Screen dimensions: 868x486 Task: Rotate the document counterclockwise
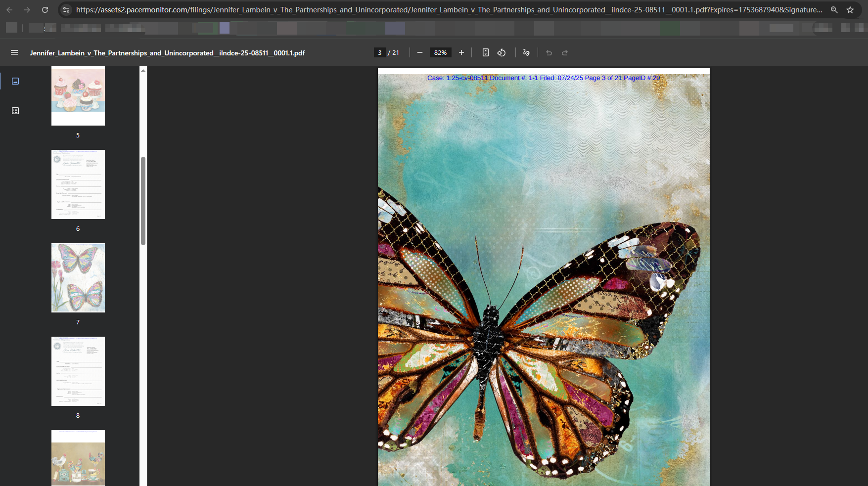(x=502, y=52)
